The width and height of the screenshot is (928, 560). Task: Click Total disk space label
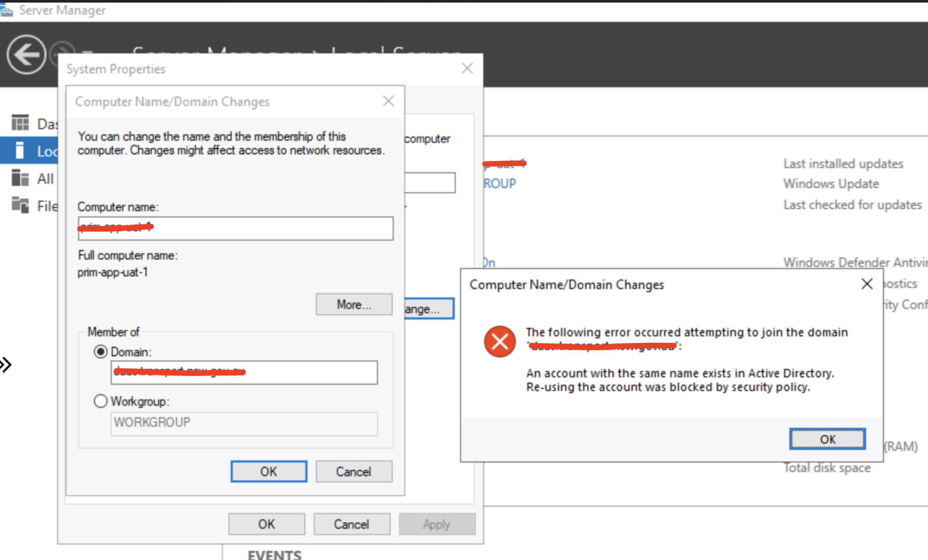pos(827,468)
